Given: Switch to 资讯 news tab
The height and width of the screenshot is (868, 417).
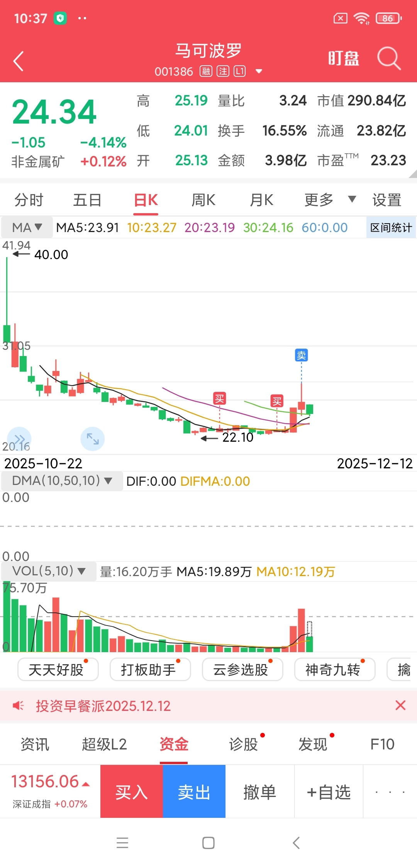Looking at the screenshot, I should [35, 744].
